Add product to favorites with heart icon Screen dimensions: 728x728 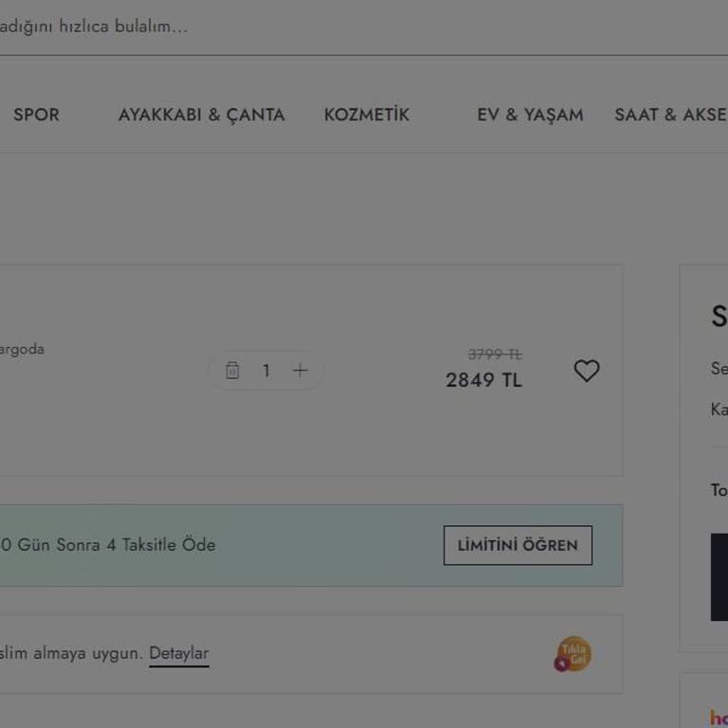(587, 371)
